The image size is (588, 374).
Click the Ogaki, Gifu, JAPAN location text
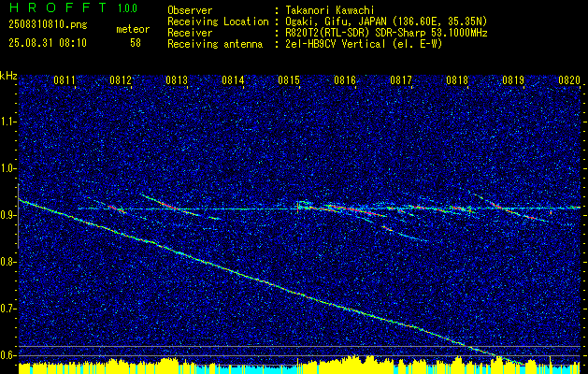tap(385, 22)
